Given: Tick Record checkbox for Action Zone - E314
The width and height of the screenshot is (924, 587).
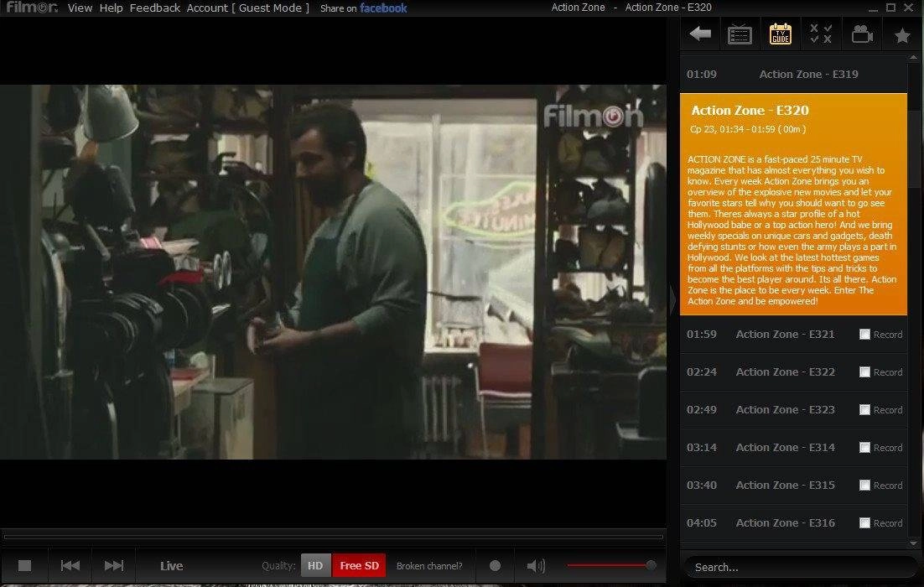Looking at the screenshot, I should coord(864,447).
